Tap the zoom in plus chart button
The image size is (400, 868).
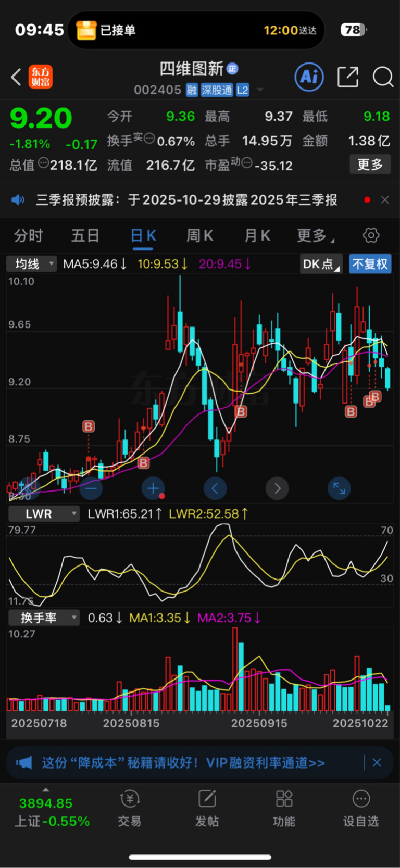pos(153,488)
